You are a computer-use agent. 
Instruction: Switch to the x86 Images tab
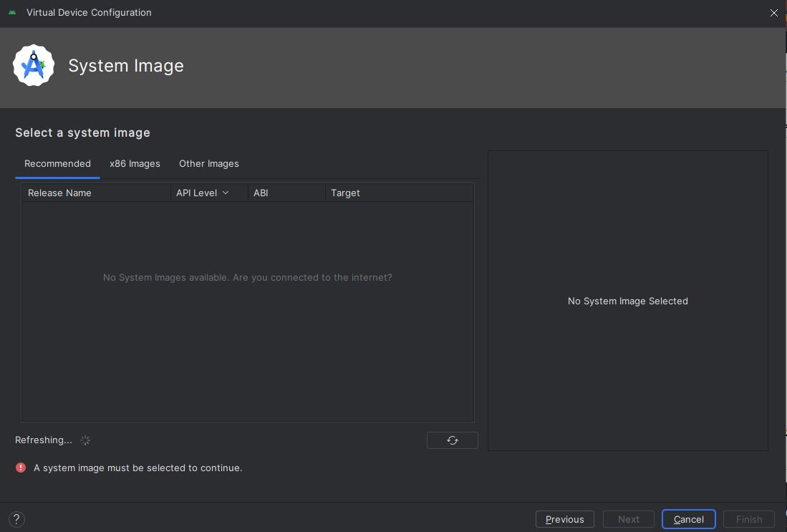(x=135, y=163)
